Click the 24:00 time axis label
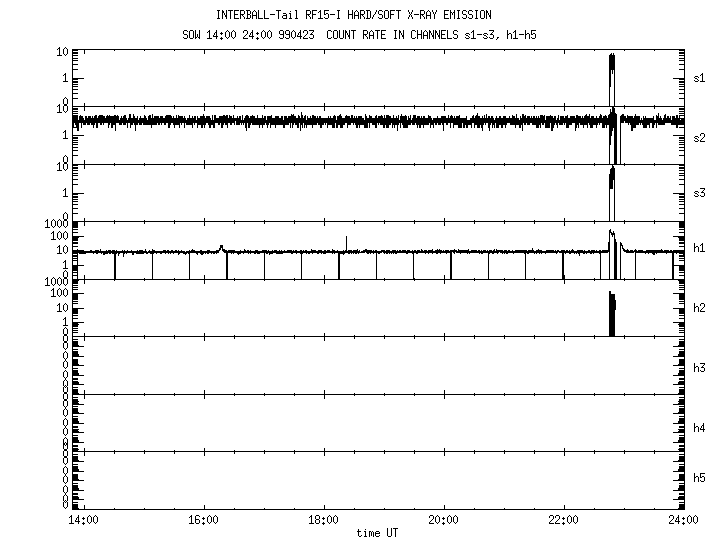The height and width of the screenshot is (550, 720). 683,520
